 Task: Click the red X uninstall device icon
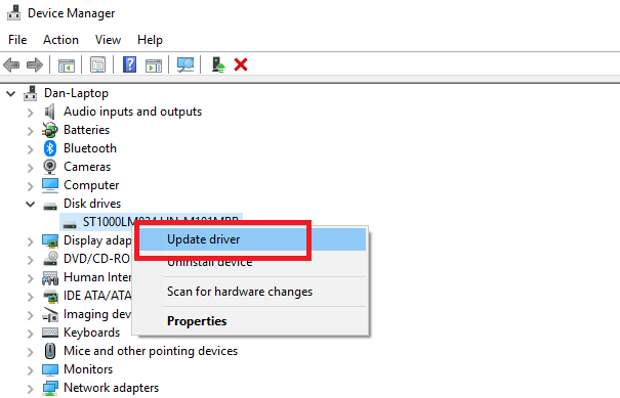click(241, 64)
